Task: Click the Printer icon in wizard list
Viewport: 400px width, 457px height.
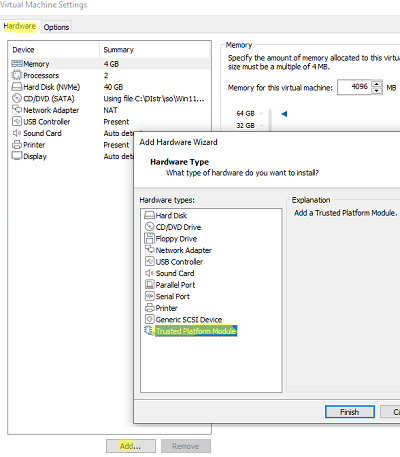Action: pyautogui.click(x=150, y=308)
